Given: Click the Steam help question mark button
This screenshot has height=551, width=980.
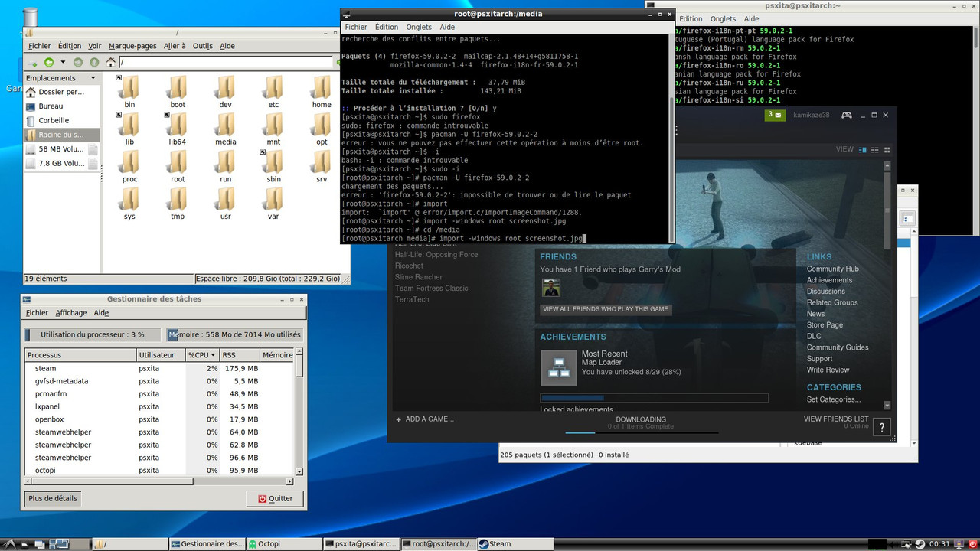Looking at the screenshot, I should pyautogui.click(x=882, y=427).
